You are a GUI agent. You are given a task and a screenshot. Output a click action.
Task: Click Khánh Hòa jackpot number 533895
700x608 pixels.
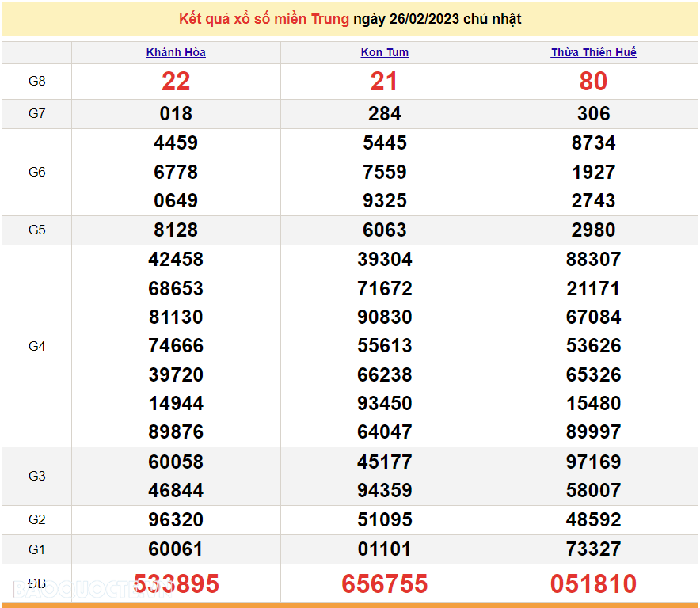point(176,583)
